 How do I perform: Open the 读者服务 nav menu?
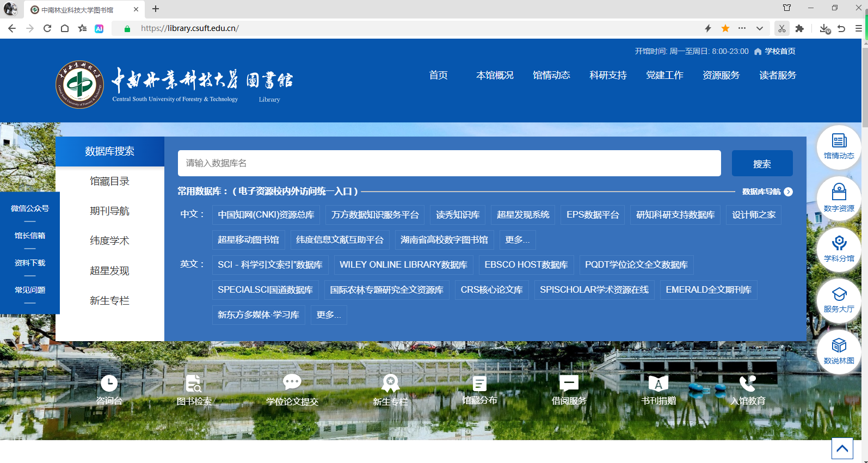coord(778,75)
